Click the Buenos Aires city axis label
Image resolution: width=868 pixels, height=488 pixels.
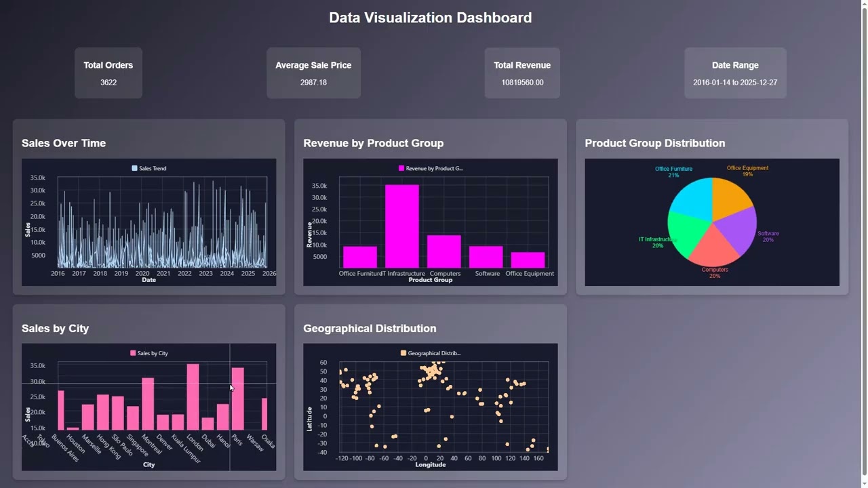point(66,448)
